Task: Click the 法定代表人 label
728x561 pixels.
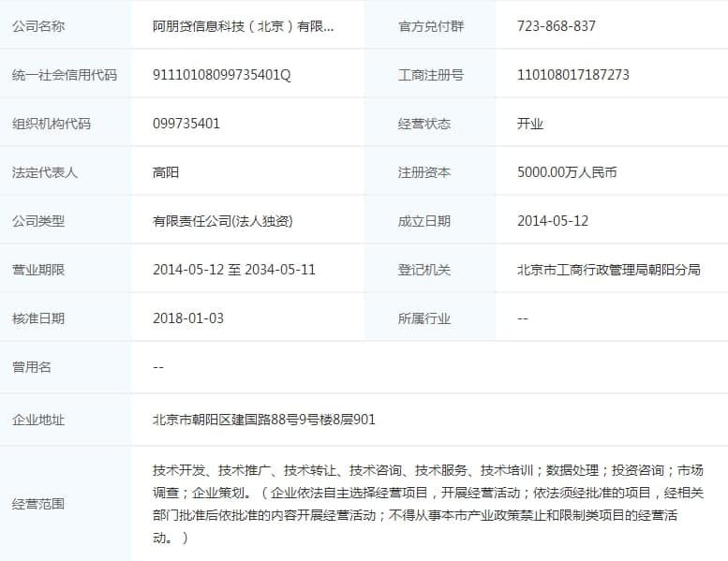Action: pyautogui.click(x=45, y=172)
